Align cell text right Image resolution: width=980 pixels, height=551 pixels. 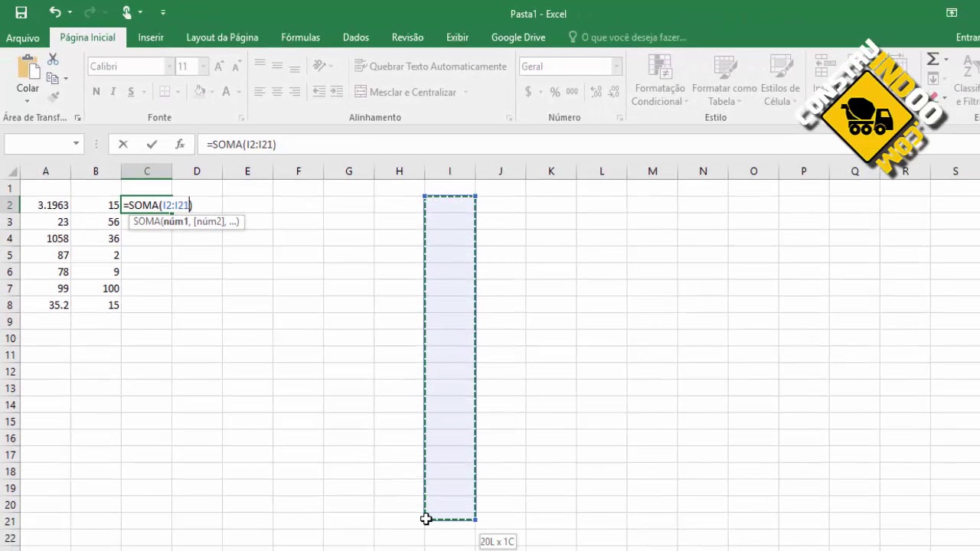tap(295, 92)
